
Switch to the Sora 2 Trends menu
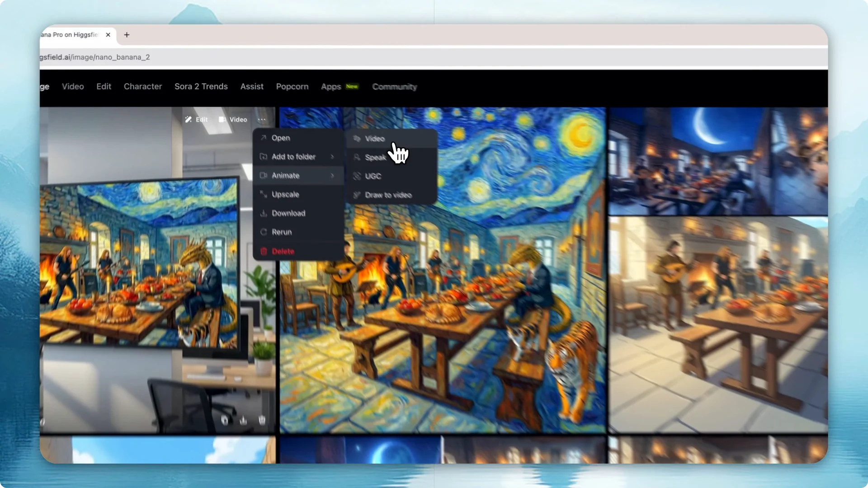(201, 86)
